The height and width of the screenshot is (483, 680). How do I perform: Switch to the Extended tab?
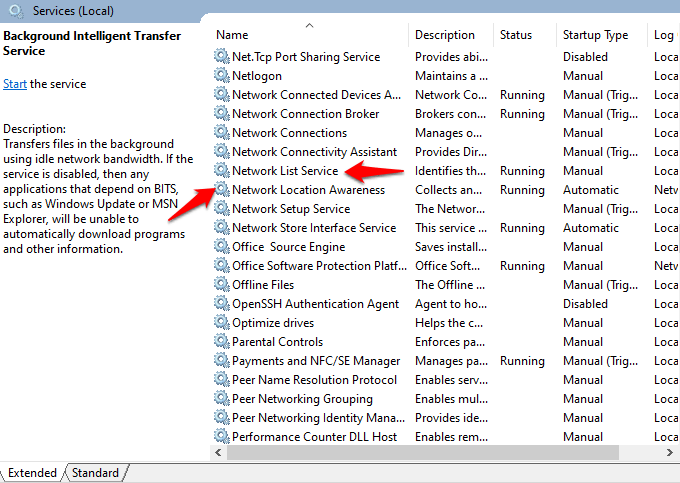pyautogui.click(x=33, y=473)
